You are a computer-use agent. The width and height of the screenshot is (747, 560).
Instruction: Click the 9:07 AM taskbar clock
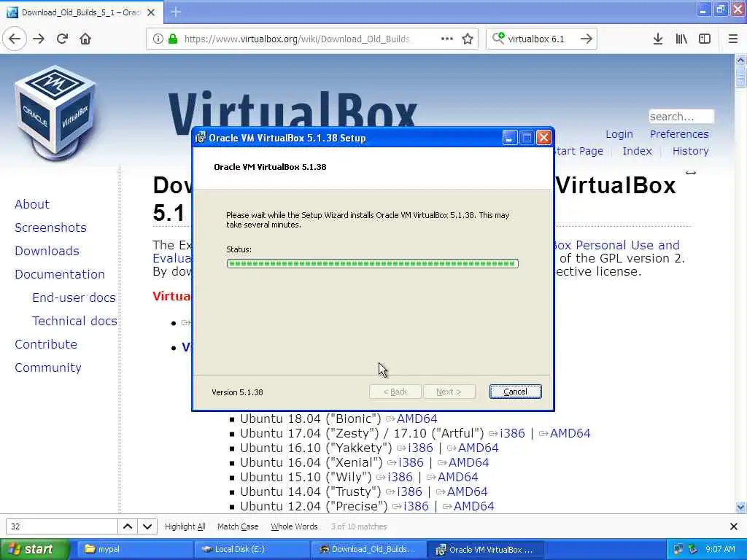(x=720, y=549)
